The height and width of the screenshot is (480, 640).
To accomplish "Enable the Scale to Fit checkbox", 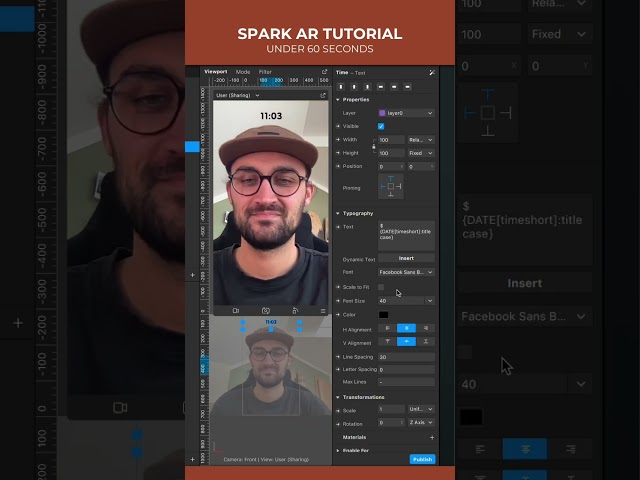I will click(381, 287).
